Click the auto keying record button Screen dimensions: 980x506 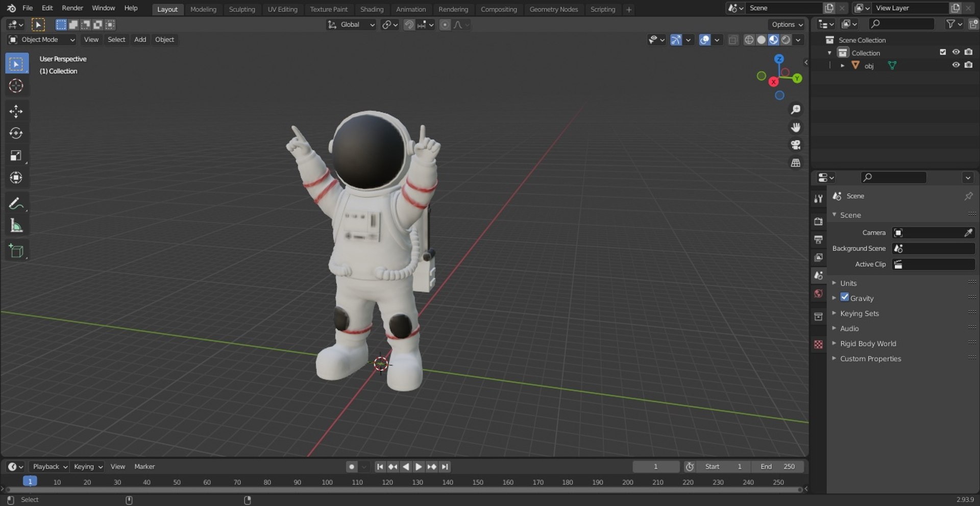[351, 467]
